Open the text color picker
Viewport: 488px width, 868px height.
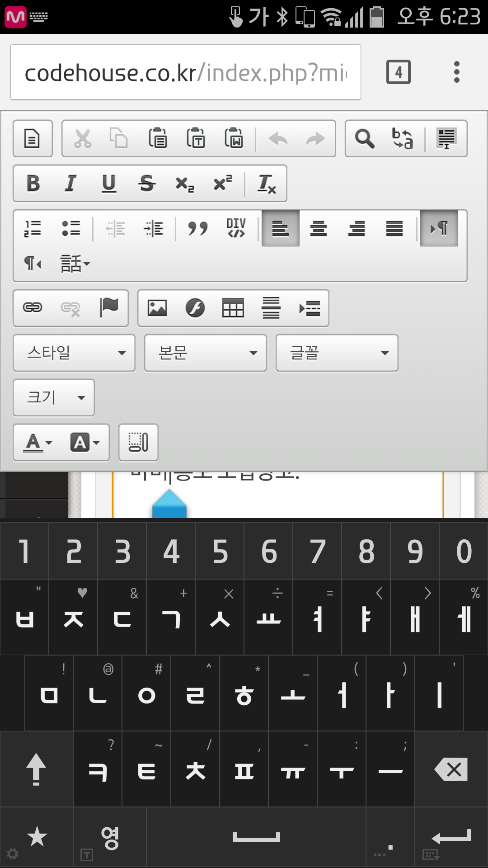pyautogui.click(x=39, y=443)
